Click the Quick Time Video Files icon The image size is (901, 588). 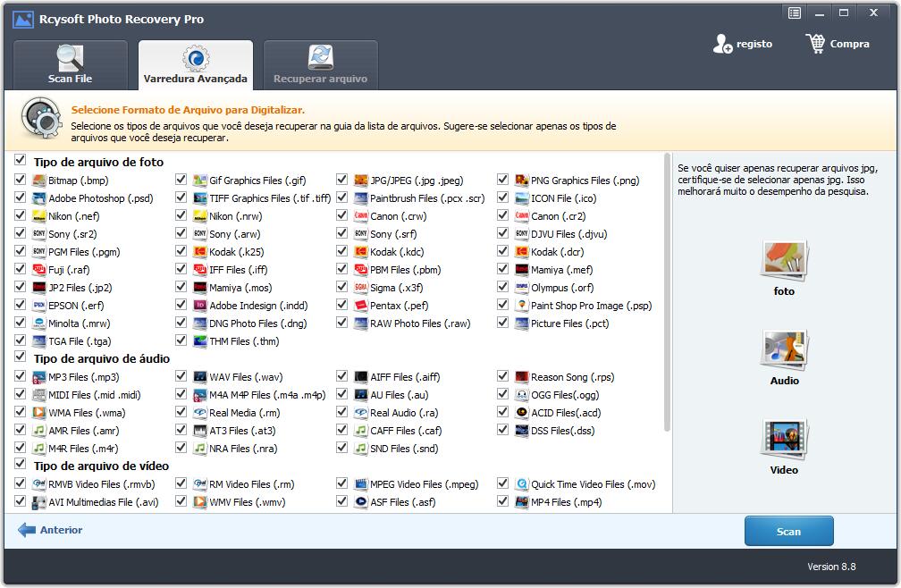(522, 484)
